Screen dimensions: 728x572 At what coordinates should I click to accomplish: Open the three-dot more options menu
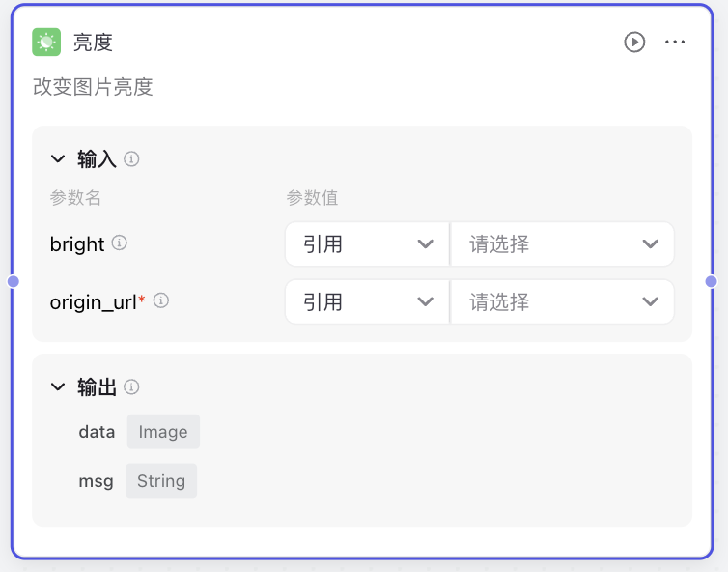[x=675, y=43]
